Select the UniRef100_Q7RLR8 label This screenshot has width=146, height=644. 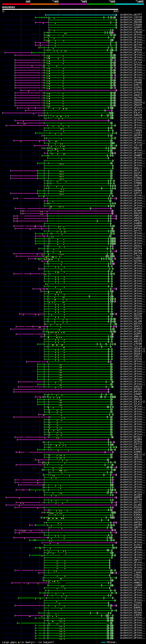click(x=131, y=32)
